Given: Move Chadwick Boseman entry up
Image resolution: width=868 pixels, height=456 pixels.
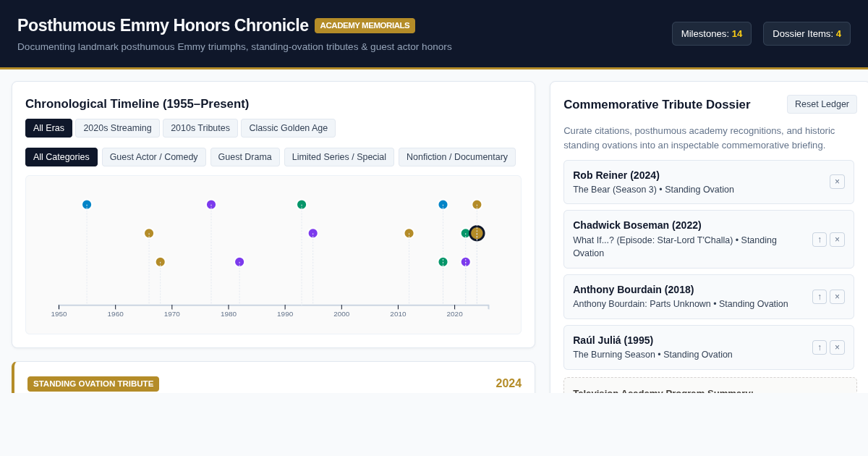Looking at the screenshot, I should click(x=820, y=240).
